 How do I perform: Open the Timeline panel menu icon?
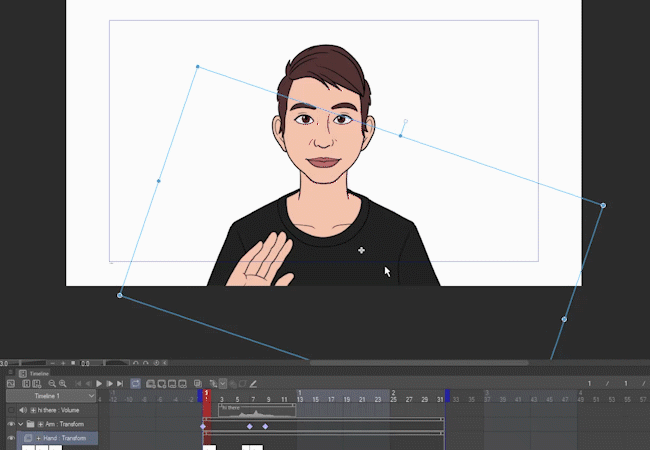point(10,372)
